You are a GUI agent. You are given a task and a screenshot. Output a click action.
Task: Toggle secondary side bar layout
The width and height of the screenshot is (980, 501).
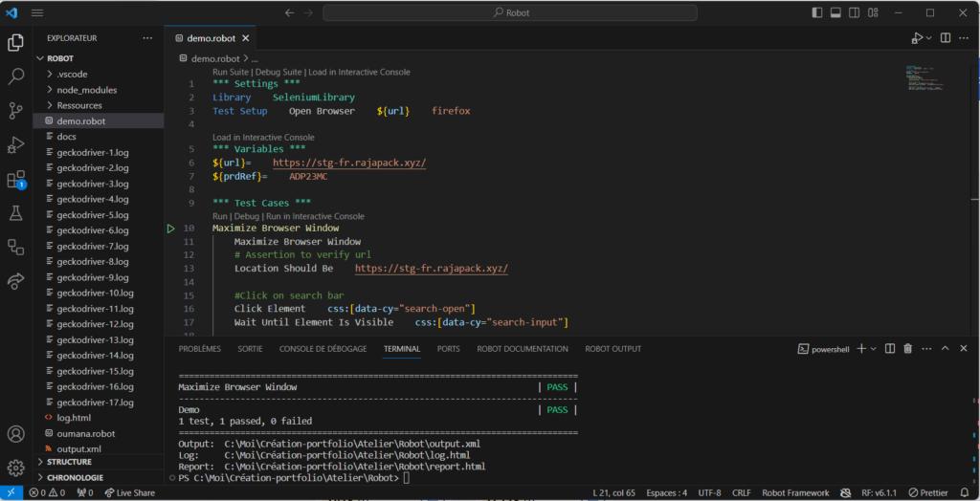click(855, 13)
